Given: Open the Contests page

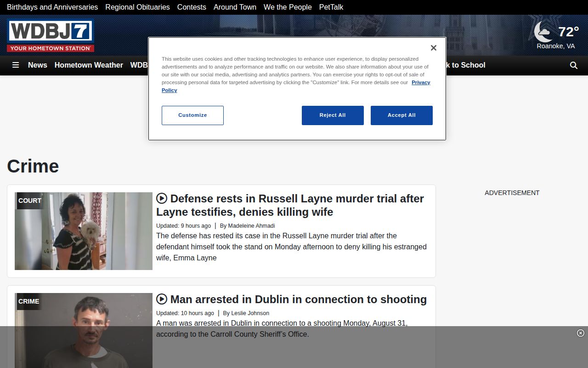Looking at the screenshot, I should [192, 7].
